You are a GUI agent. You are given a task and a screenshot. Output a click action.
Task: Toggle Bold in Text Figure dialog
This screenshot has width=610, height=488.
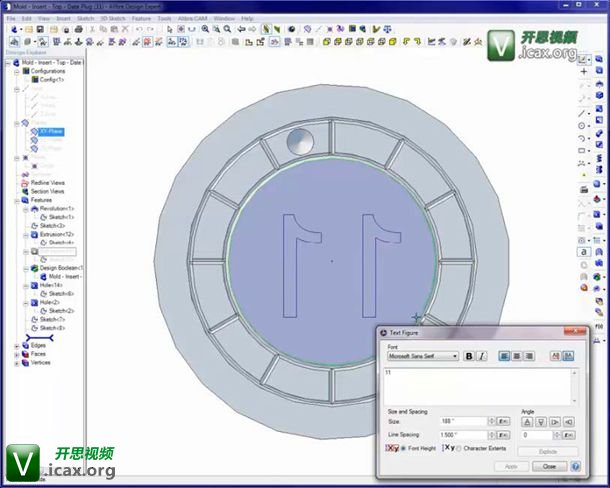point(468,356)
